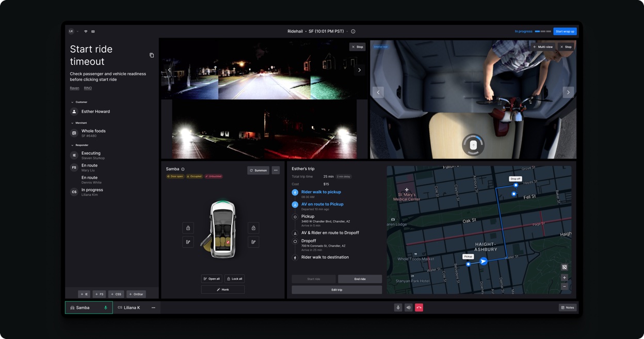Click the keyboard icon in top bar
Image resolution: width=644 pixels, height=339 pixels.
click(93, 32)
